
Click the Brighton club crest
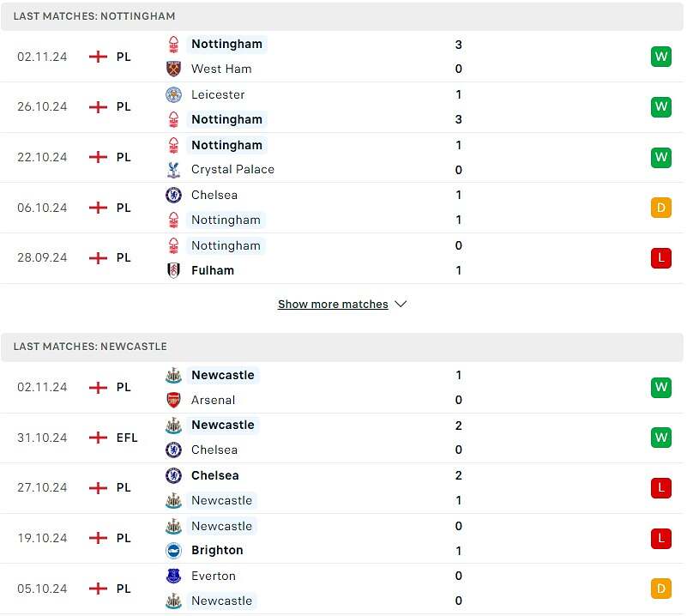(174, 551)
